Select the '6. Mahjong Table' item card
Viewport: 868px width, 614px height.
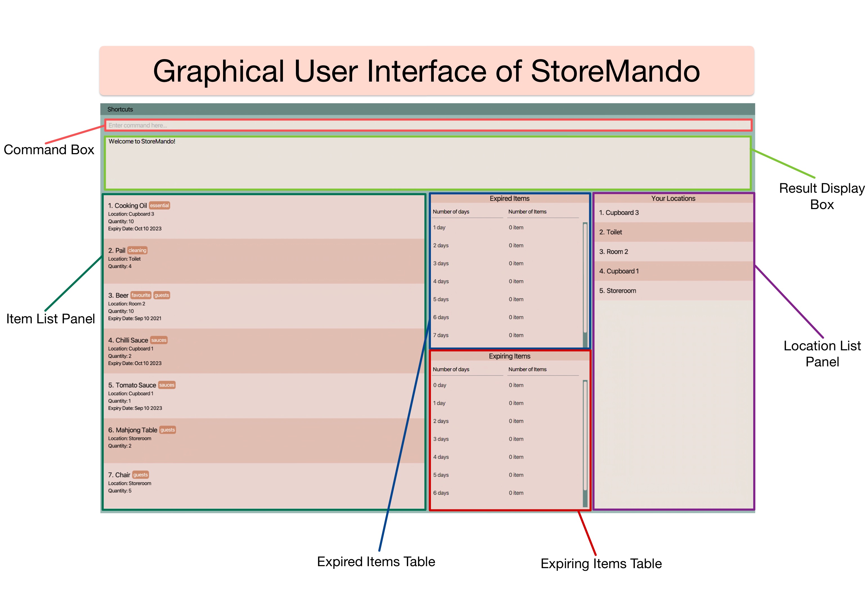tap(264, 441)
